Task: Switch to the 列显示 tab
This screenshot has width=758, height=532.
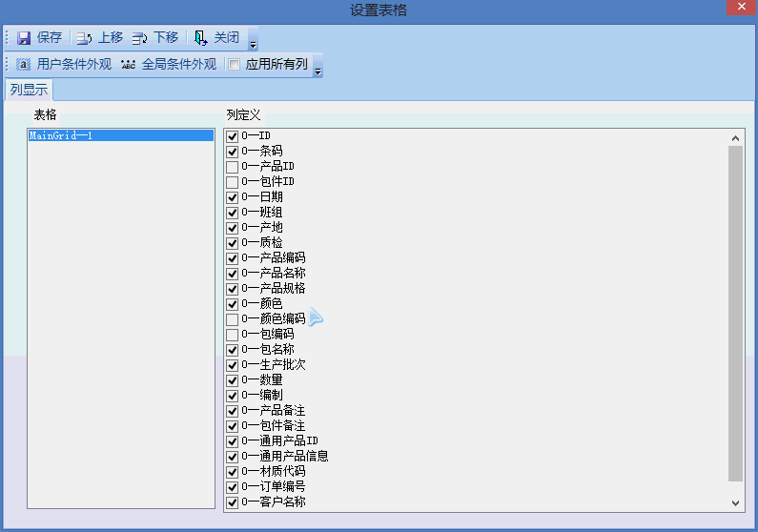Action: tap(29, 91)
